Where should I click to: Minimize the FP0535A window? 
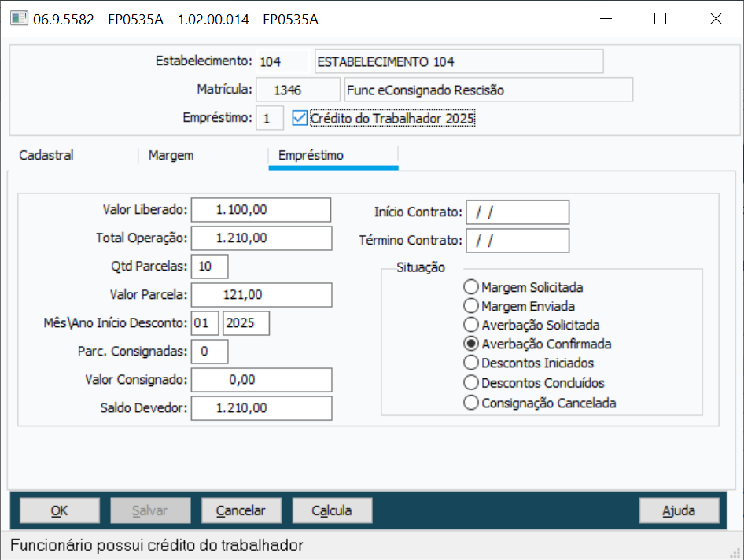click(606, 19)
